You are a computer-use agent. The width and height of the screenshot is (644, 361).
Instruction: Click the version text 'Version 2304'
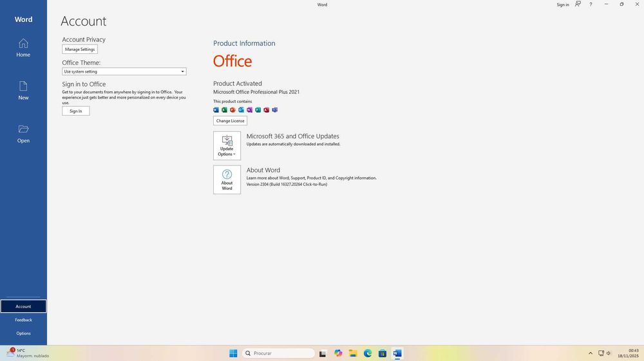click(257, 185)
